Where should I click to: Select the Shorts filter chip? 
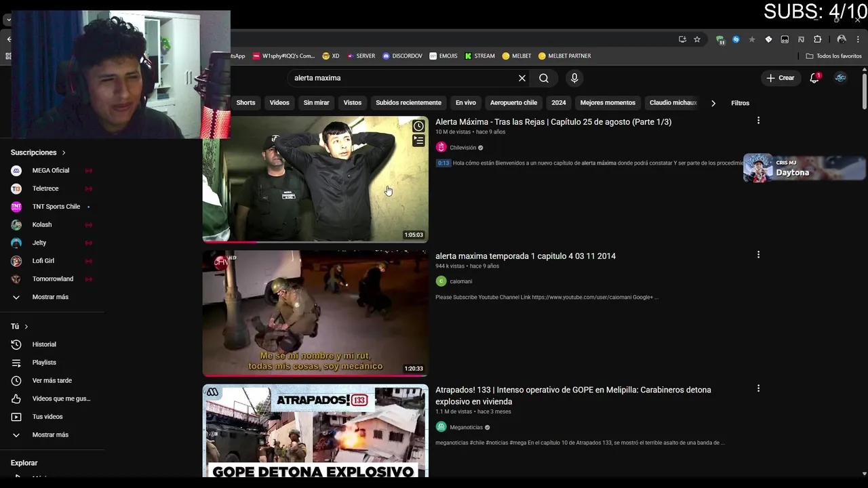(245, 103)
